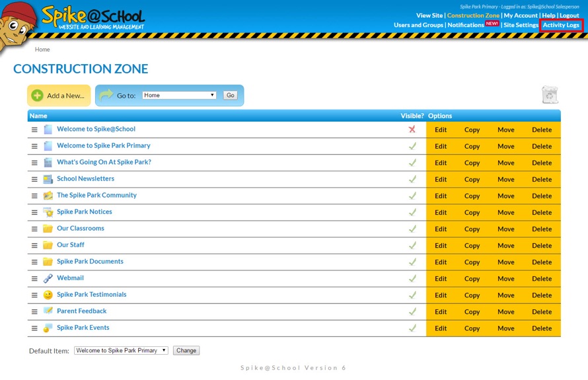The image size is (588, 380).
Task: Click drag handle for School Newsletters row
Action: 34,179
